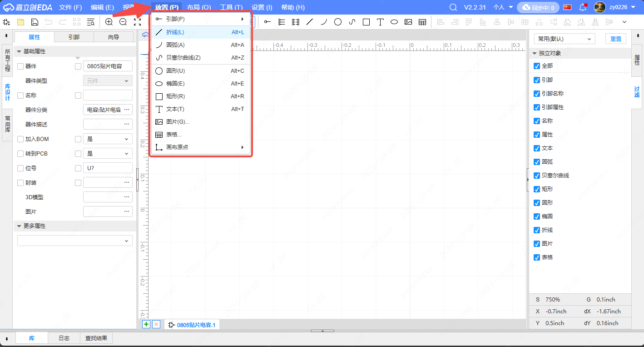Viewport: 644px width, 347px height.
Task: Click the red delete page X icon
Action: click(156, 324)
